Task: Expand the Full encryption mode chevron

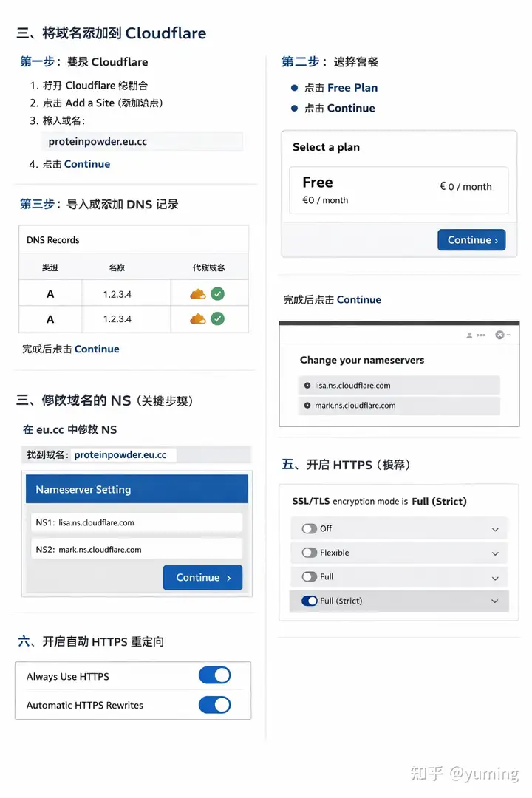Action: click(x=495, y=578)
